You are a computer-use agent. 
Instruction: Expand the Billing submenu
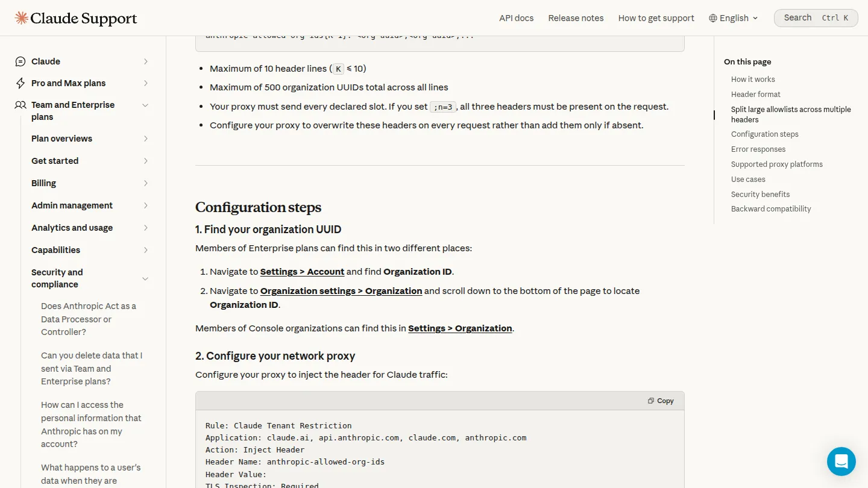tap(146, 183)
